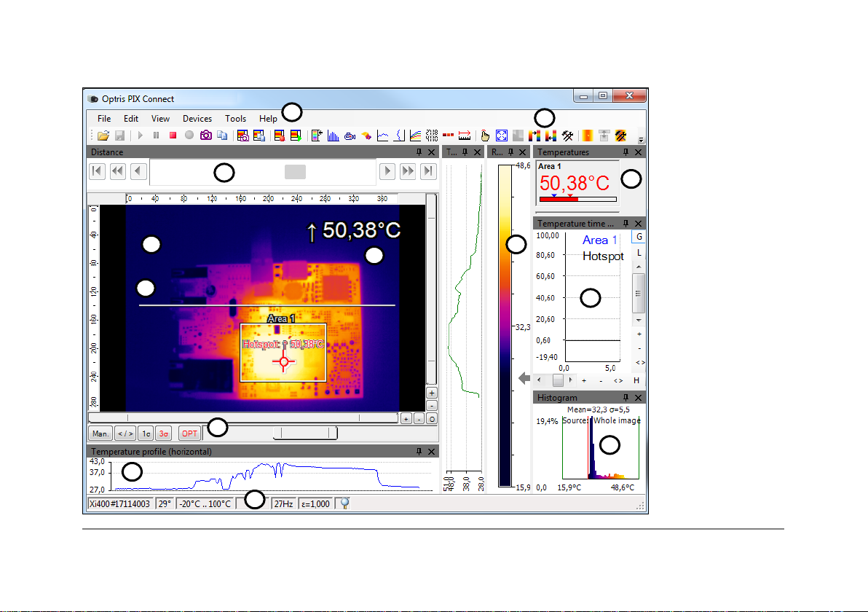The image size is (868, 612).
Task: Click the temperature range slider below image
Action: [305, 433]
